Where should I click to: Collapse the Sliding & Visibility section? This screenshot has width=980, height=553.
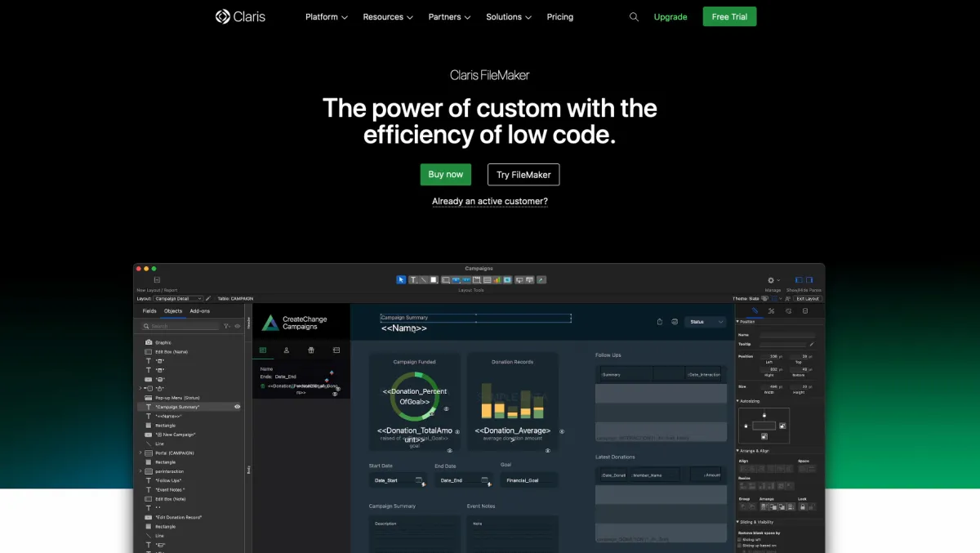pos(738,522)
